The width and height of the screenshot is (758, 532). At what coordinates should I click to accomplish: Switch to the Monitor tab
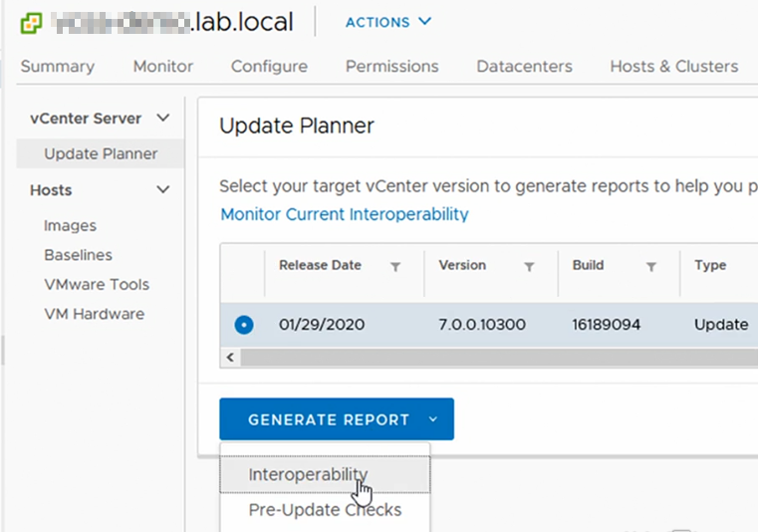point(163,67)
